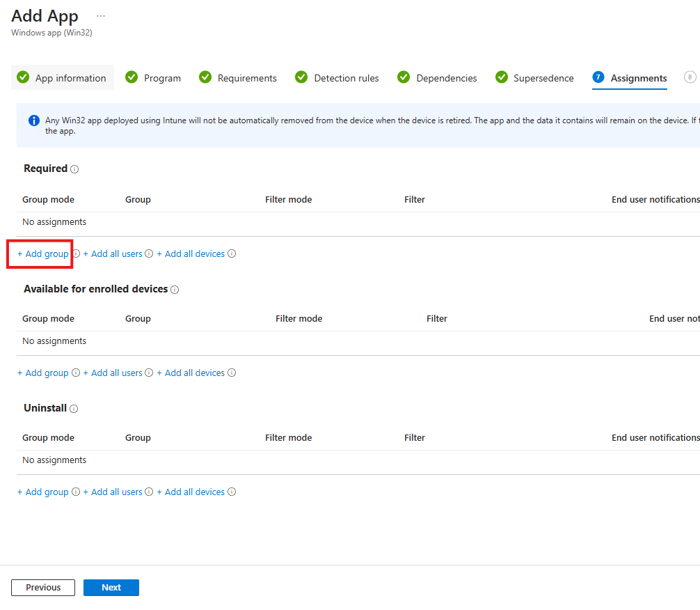The width and height of the screenshot is (700, 610).
Task: Click the Previous button
Action: [43, 587]
